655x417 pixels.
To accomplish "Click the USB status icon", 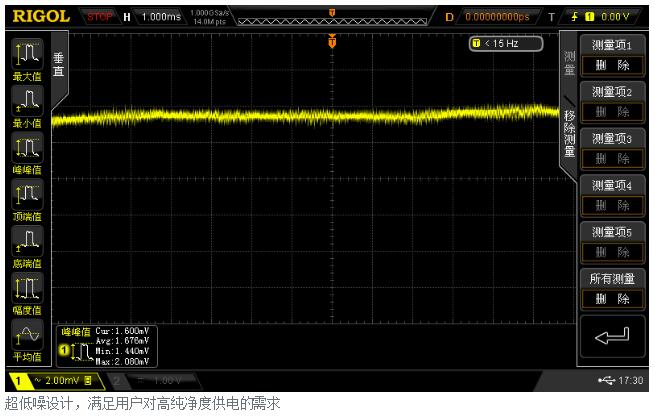I will (606, 380).
